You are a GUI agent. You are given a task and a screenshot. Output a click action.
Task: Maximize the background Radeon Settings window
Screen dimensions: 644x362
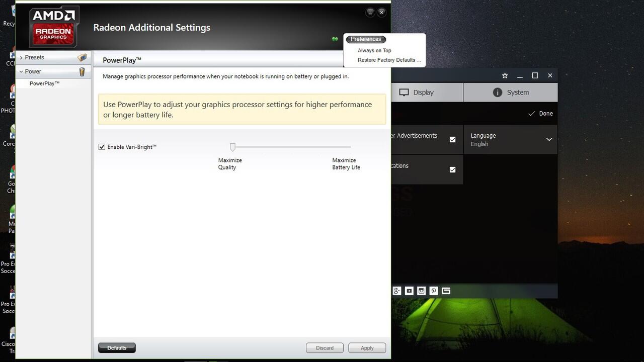click(535, 75)
